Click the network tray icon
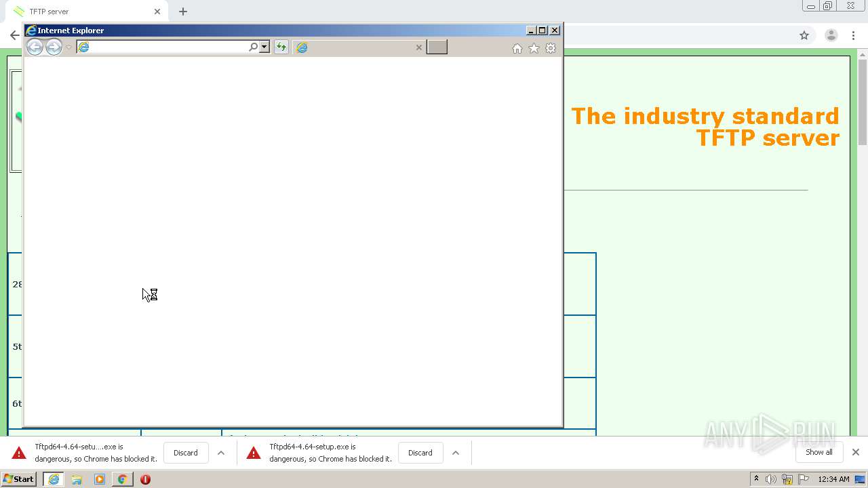The height and width of the screenshot is (488, 868). tap(787, 479)
